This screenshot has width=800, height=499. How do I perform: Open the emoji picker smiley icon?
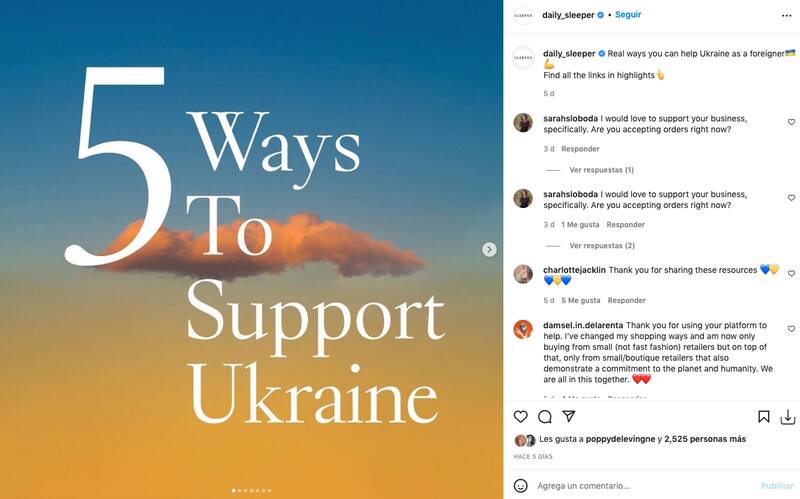[x=520, y=485]
